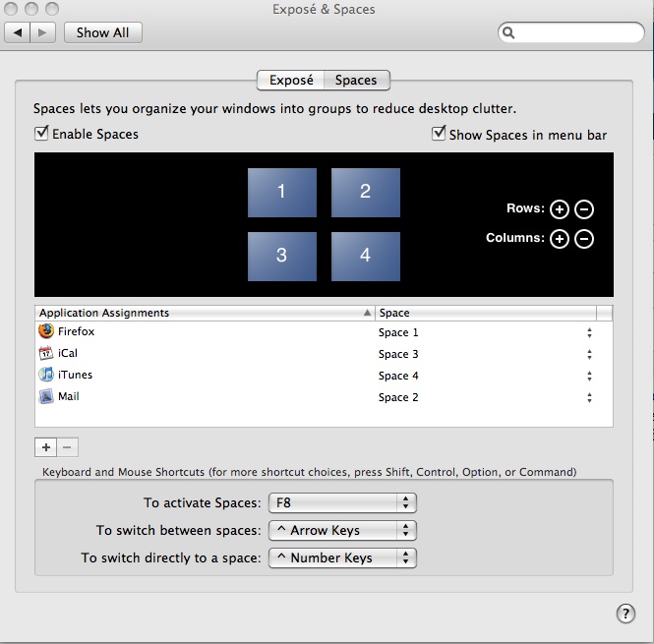Open the Number Keys shortcut dropdown
The width and height of the screenshot is (654, 644).
343,557
